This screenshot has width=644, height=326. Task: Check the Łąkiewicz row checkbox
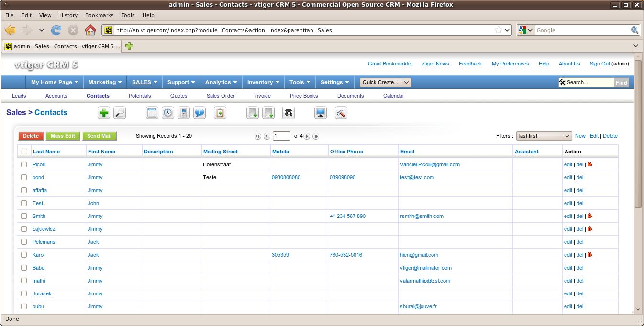tap(24, 229)
